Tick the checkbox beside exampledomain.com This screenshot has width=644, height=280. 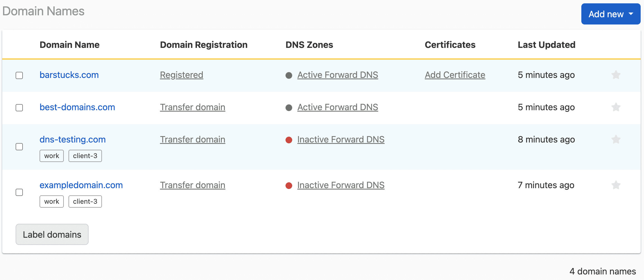19,192
